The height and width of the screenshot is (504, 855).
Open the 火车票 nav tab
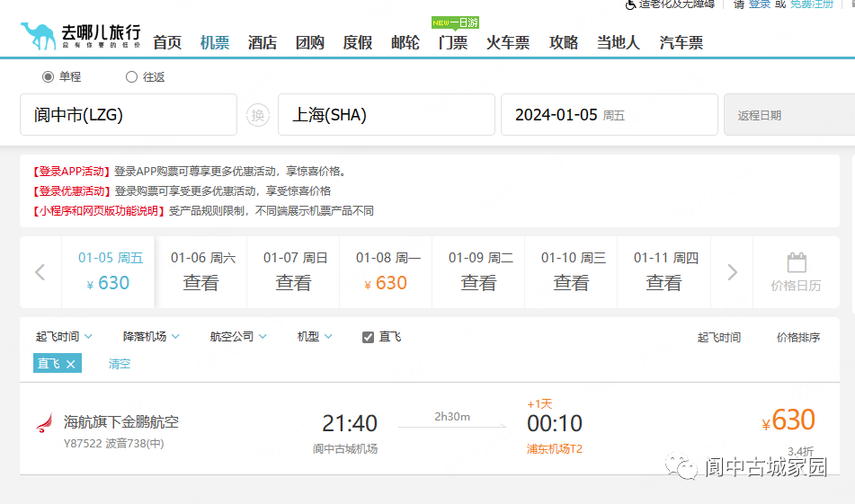508,42
